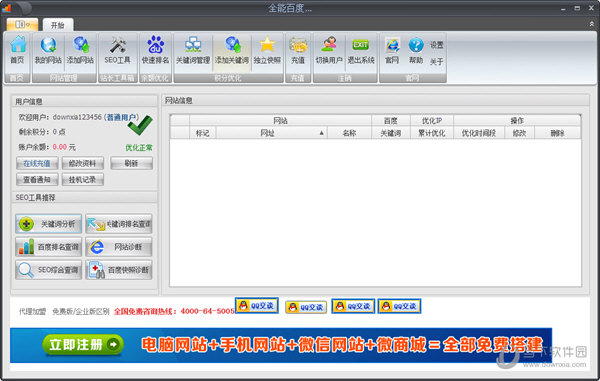Open 挂机记录 button
Image resolution: width=600 pixels, height=381 pixels.
82,179
